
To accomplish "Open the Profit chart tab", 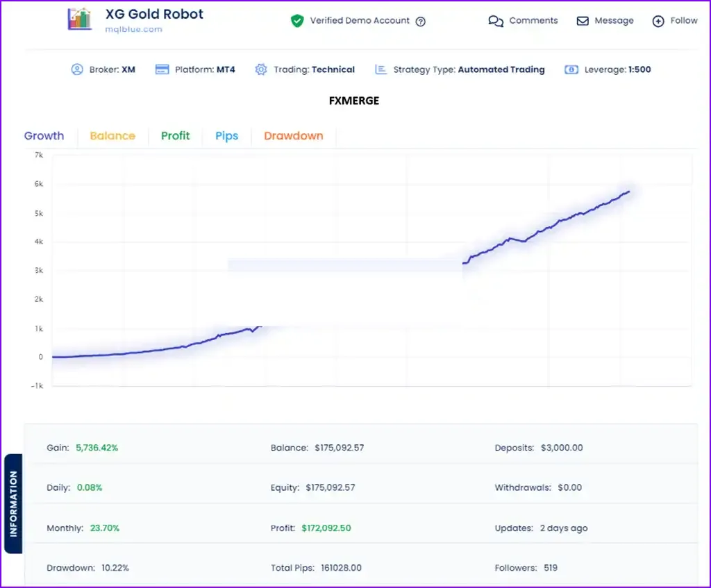I will [175, 135].
